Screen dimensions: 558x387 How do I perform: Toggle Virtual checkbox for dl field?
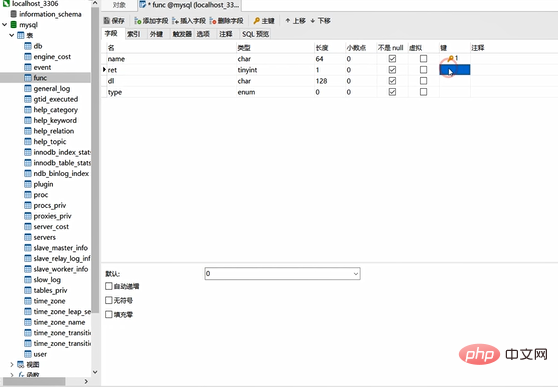pyautogui.click(x=423, y=81)
